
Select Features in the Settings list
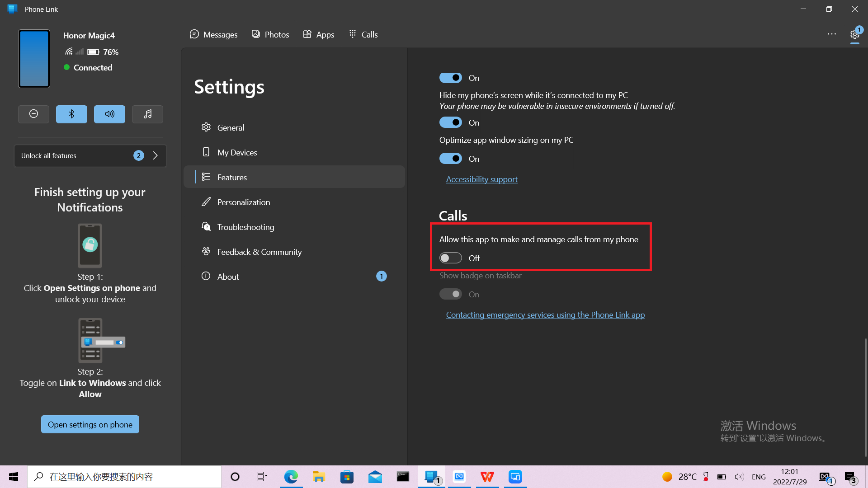[294, 177]
